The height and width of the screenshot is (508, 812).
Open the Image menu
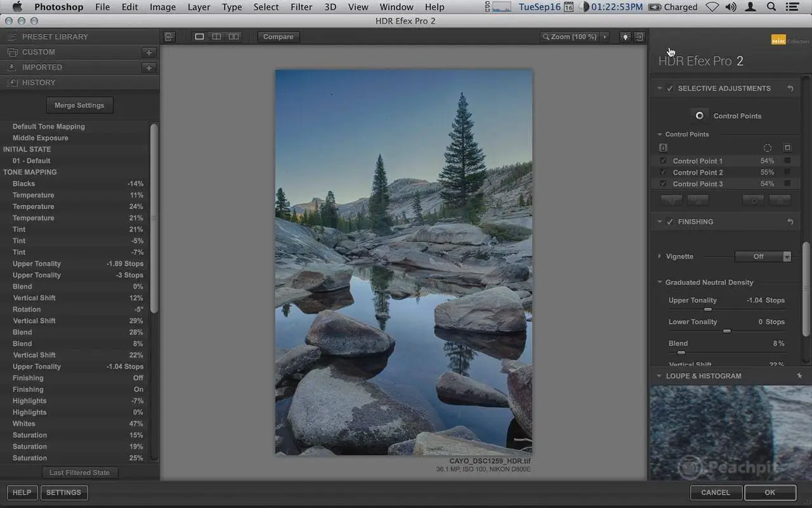pos(162,7)
